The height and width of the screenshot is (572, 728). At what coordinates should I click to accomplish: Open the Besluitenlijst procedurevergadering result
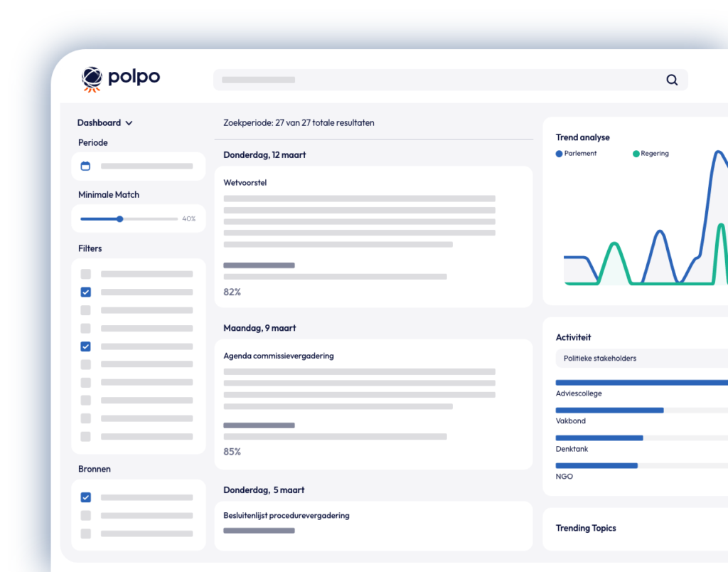[x=286, y=515]
